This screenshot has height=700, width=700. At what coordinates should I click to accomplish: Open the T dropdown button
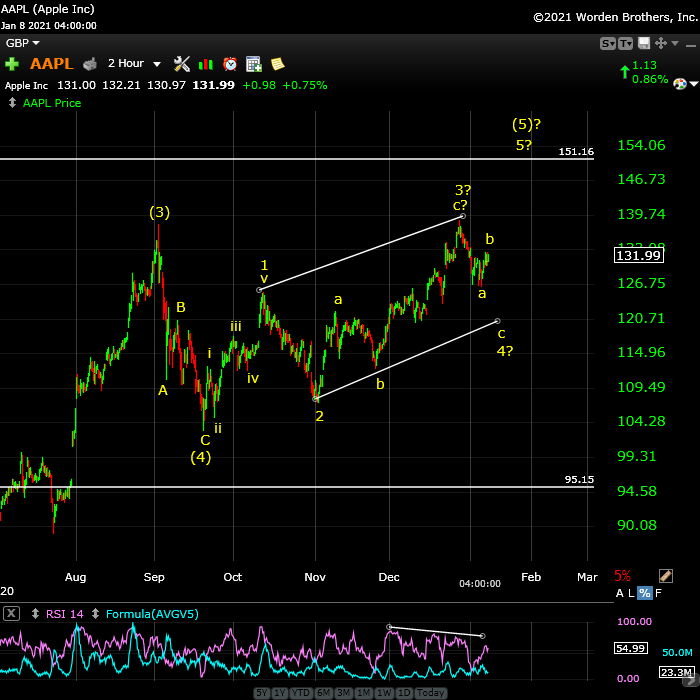625,43
